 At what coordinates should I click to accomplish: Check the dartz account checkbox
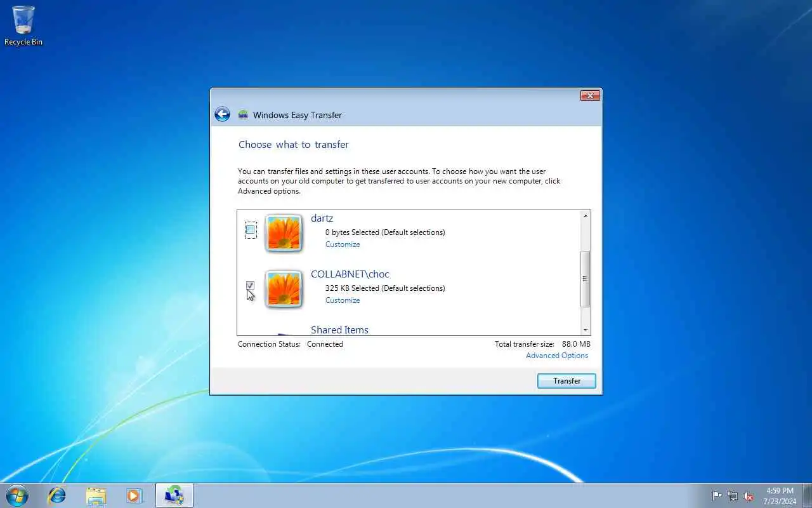tap(251, 230)
